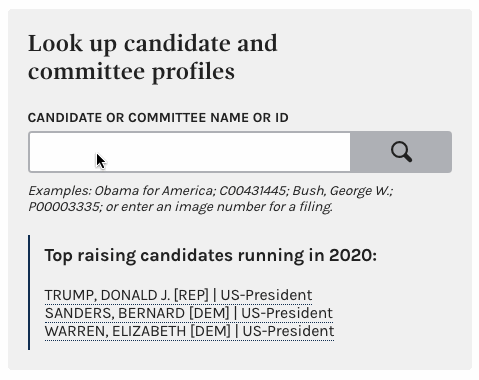Focus the candidate or committee name field
479x380 pixels.
click(190, 152)
